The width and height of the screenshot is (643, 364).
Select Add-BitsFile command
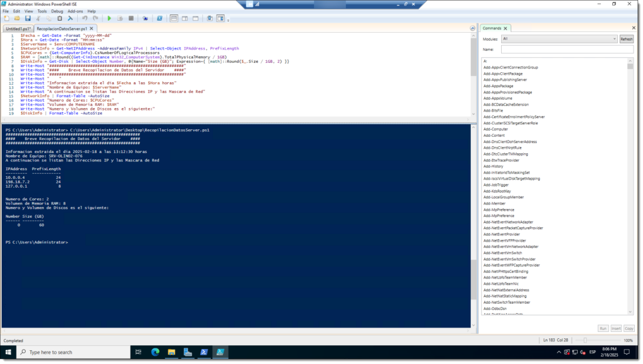pos(493,110)
